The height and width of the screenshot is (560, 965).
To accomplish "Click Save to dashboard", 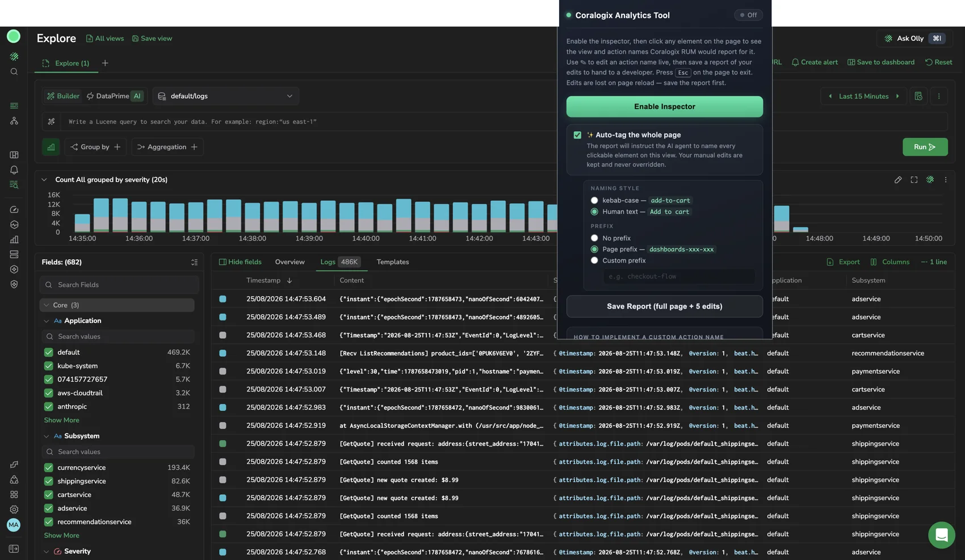I will tap(881, 62).
